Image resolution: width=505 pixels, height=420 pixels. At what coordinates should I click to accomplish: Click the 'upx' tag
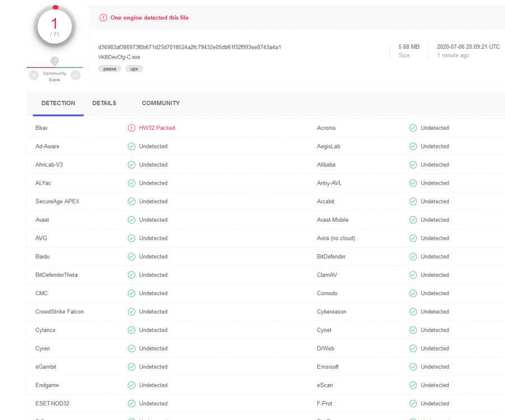[134, 69]
